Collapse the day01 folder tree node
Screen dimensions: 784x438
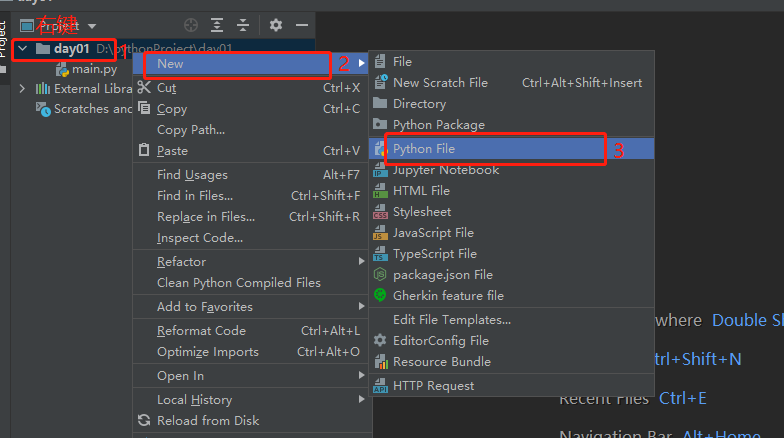pos(22,48)
